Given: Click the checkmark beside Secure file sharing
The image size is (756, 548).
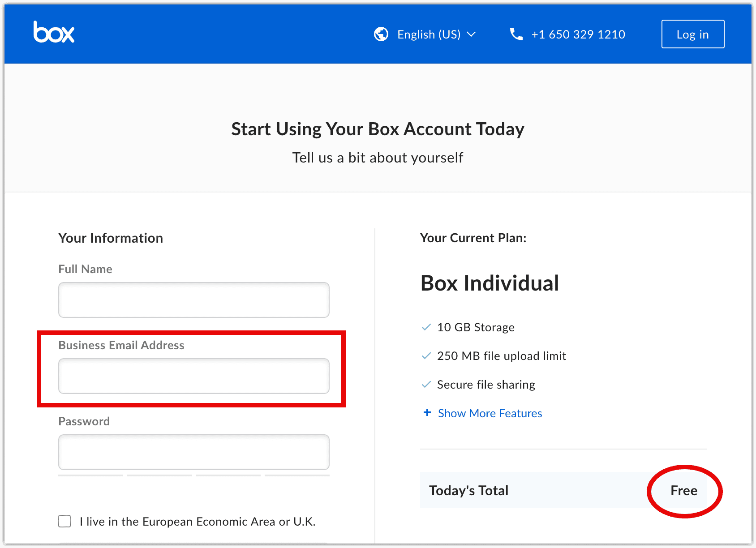Looking at the screenshot, I should pyautogui.click(x=426, y=385).
